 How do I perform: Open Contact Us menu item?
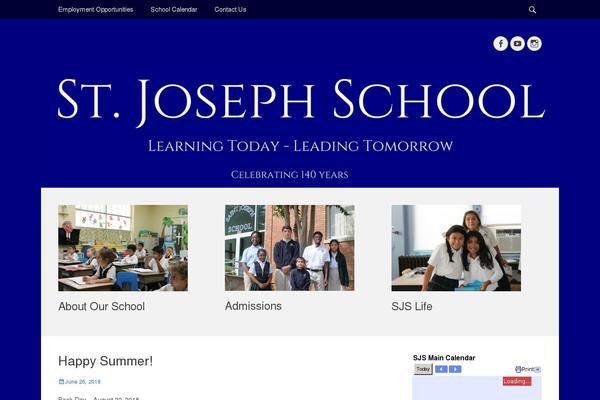[x=230, y=10]
